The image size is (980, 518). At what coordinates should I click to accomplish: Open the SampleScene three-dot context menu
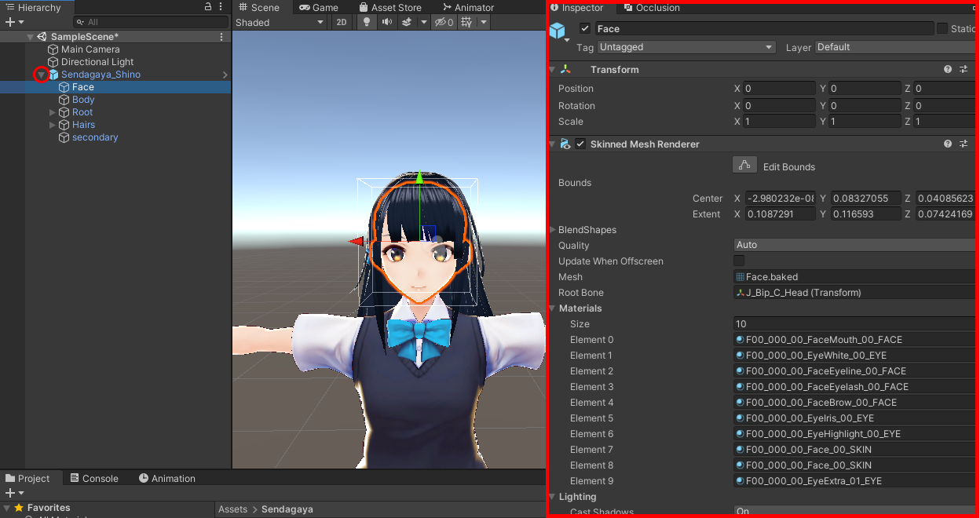pyautogui.click(x=221, y=37)
